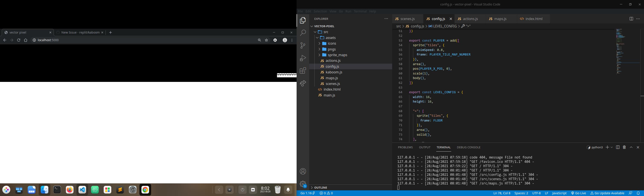Toggle panel maximize with the chevron icon
The height and width of the screenshot is (196, 644).
coord(631,147)
